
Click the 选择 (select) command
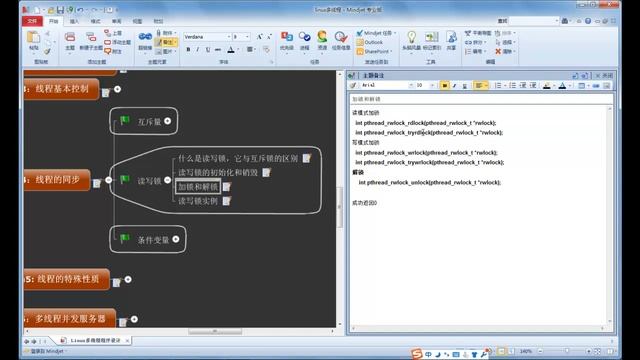(504, 42)
